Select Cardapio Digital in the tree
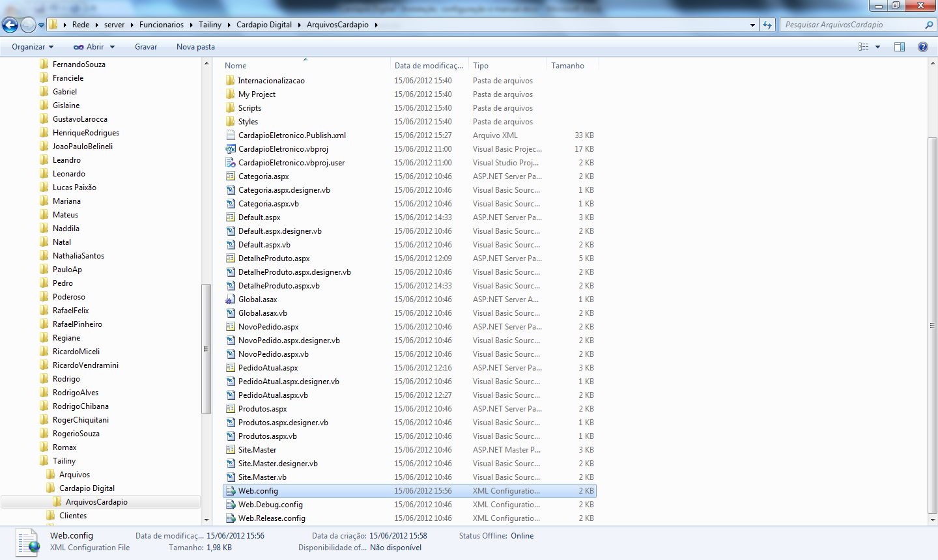This screenshot has width=938, height=560. (x=87, y=488)
